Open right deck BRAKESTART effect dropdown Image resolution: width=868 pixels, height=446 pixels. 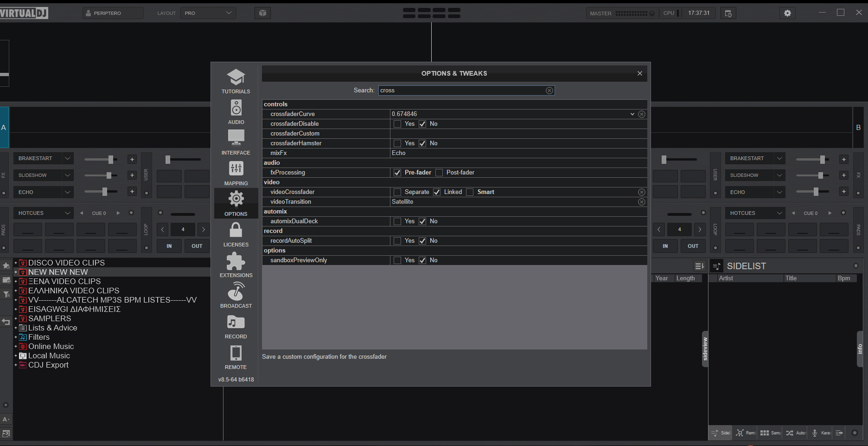coord(755,159)
